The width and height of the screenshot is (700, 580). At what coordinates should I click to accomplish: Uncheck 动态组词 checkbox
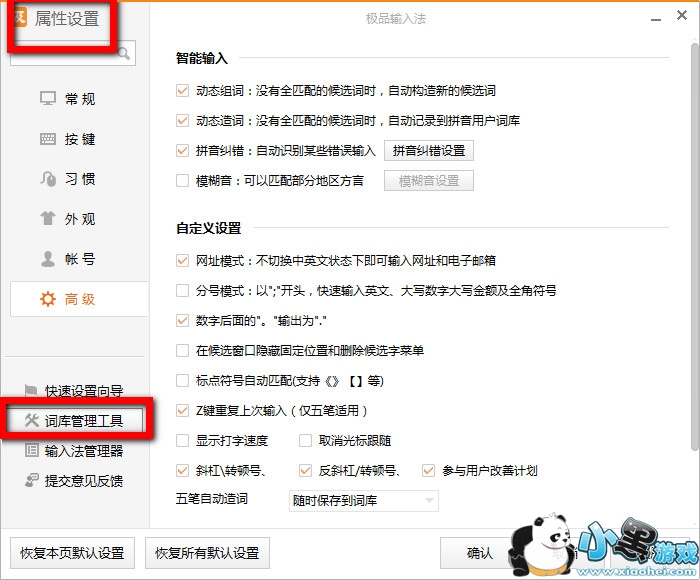[182, 91]
